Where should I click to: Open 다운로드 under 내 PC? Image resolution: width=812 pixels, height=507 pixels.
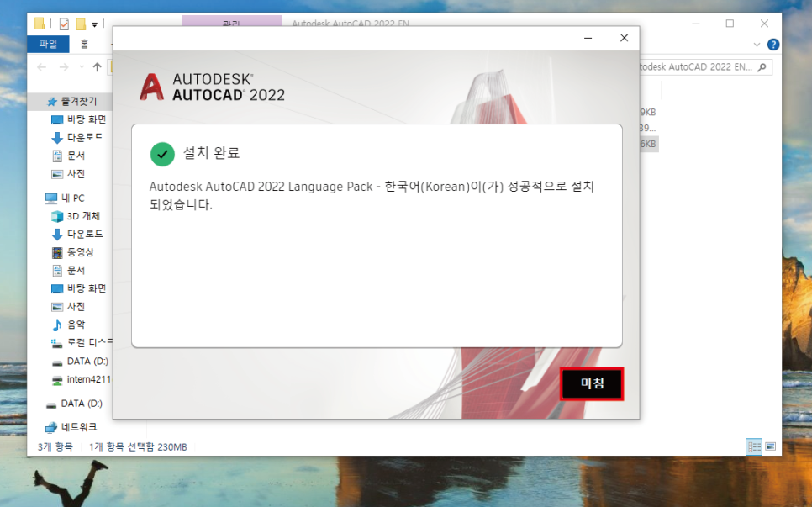pyautogui.click(x=77, y=234)
